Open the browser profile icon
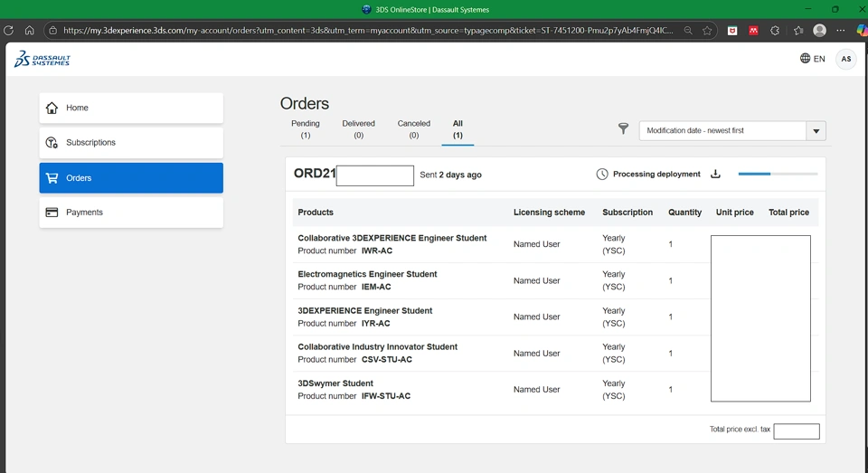Viewport: 868px width, 473px height. [x=820, y=31]
